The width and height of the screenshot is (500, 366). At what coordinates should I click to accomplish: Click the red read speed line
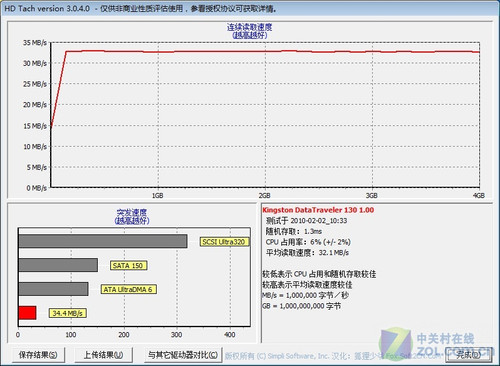[x=265, y=52]
